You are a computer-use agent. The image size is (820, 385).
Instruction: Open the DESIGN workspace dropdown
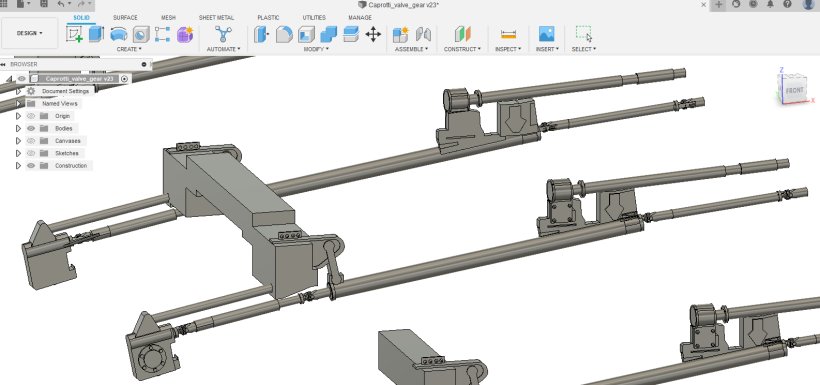[30, 33]
